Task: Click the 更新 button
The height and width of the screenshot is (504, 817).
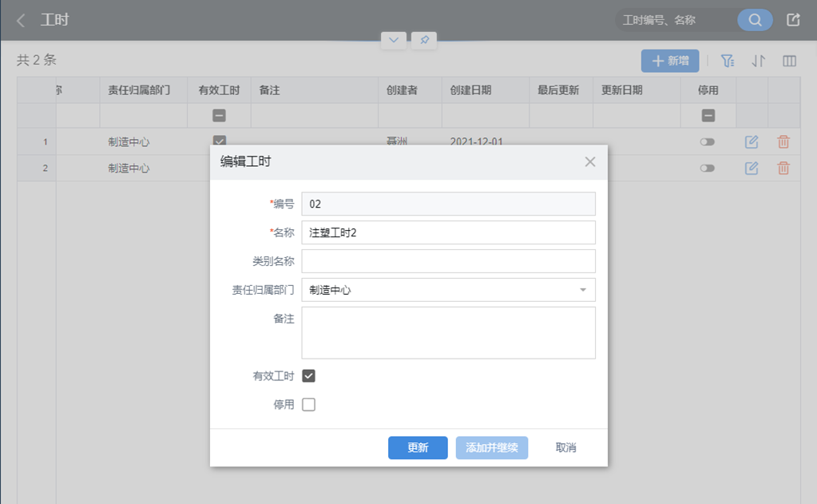Action: tap(418, 448)
